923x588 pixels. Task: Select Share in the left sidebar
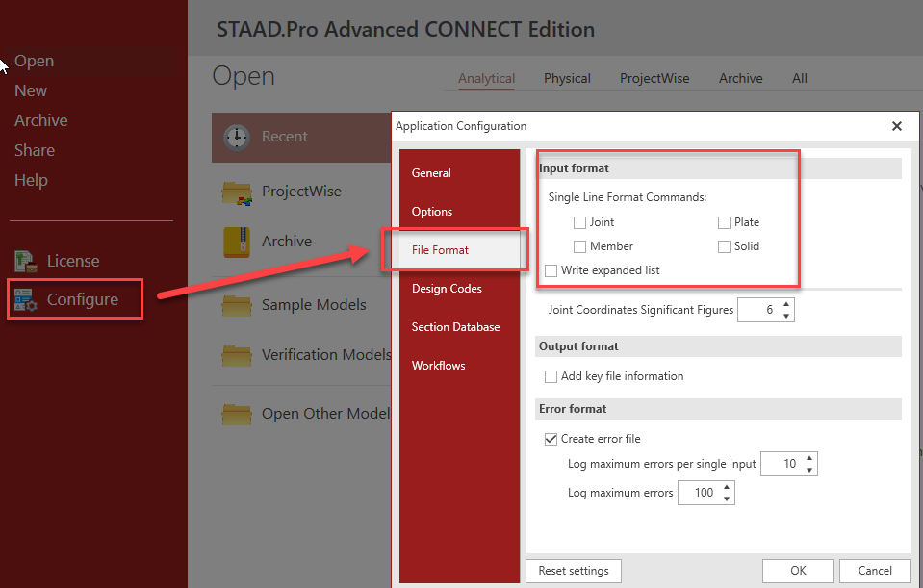point(35,151)
